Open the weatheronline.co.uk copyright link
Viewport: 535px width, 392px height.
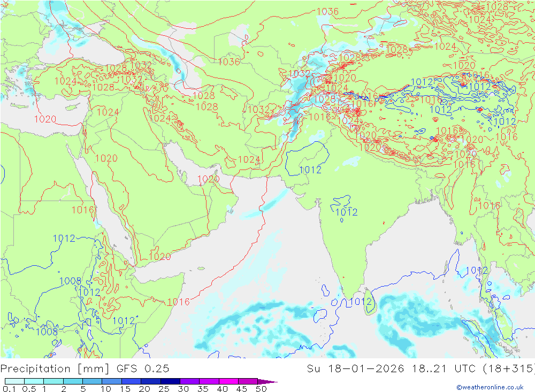click(490, 387)
